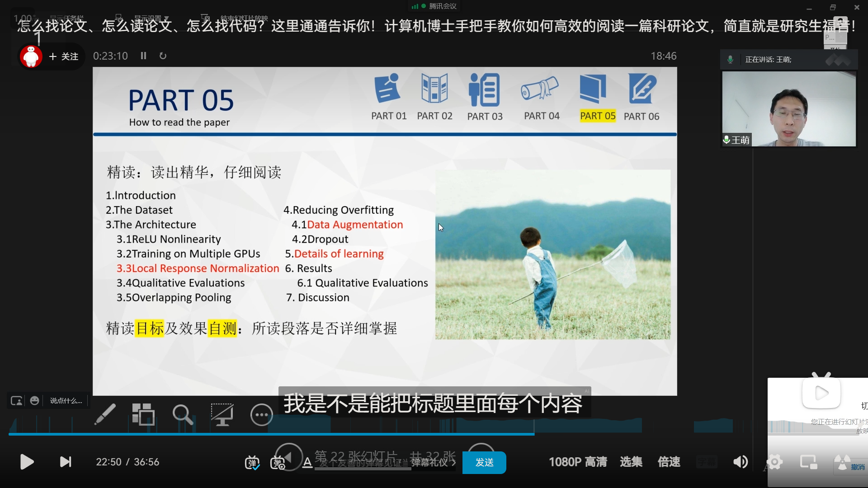868x488 pixels.
Task: Select the pen annotation tool
Action: coord(105,414)
